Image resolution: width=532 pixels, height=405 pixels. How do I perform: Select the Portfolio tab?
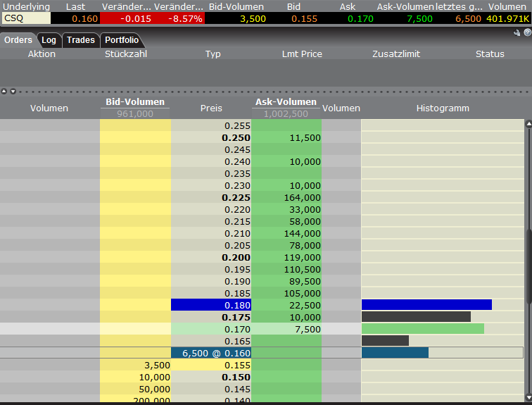(122, 40)
